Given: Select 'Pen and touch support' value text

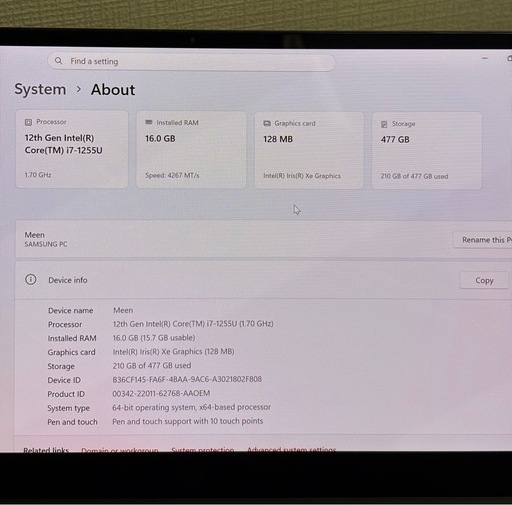Looking at the screenshot, I should pos(187,421).
